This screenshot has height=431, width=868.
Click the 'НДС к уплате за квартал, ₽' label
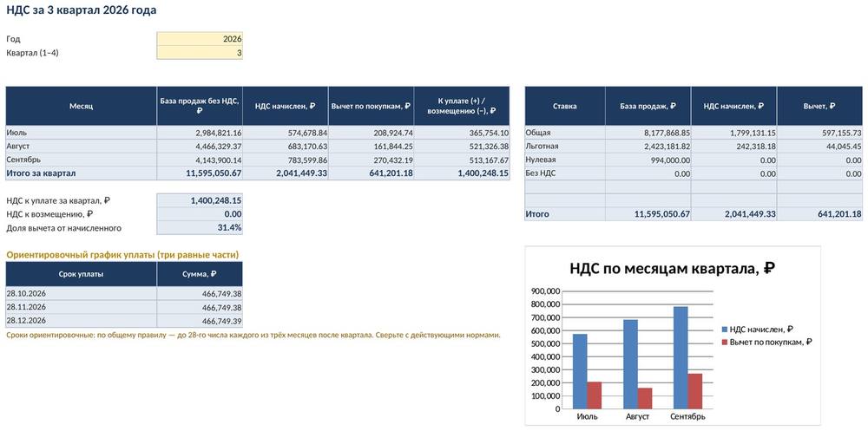click(58, 200)
